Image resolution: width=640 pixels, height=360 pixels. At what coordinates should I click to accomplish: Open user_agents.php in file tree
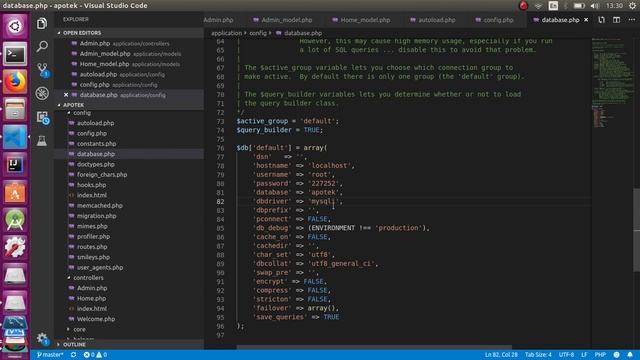[x=100, y=267]
